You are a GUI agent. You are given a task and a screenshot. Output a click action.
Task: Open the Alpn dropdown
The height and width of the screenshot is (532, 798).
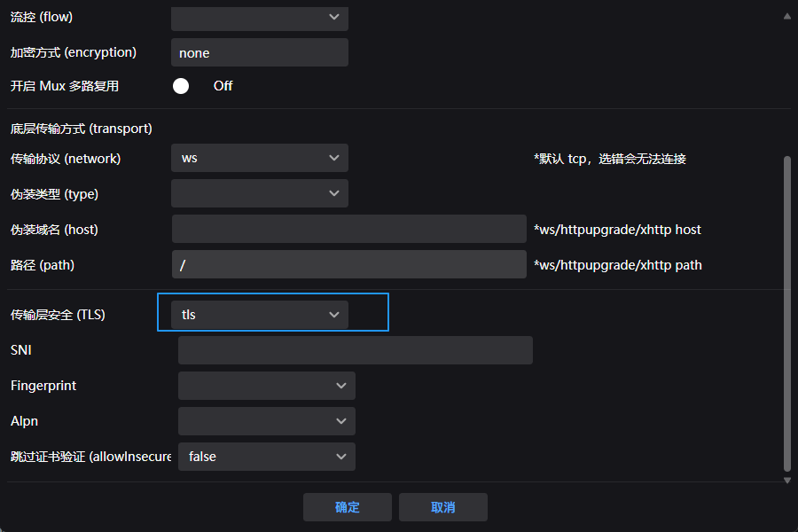click(x=266, y=421)
